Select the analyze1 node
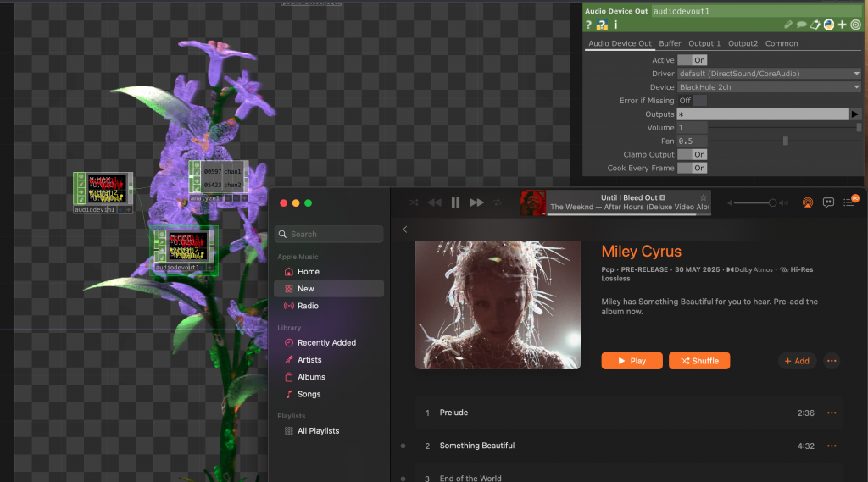The height and width of the screenshot is (482, 868). point(219,181)
